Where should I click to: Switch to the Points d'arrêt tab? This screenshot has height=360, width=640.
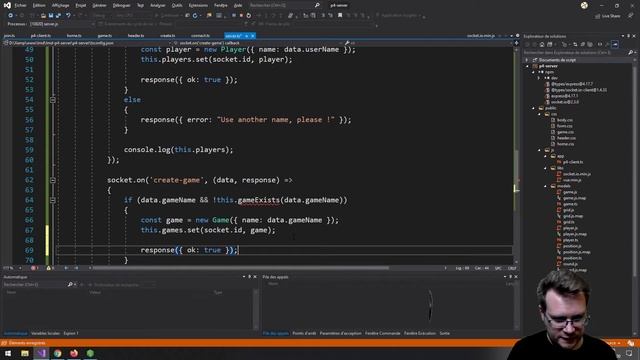point(304,333)
